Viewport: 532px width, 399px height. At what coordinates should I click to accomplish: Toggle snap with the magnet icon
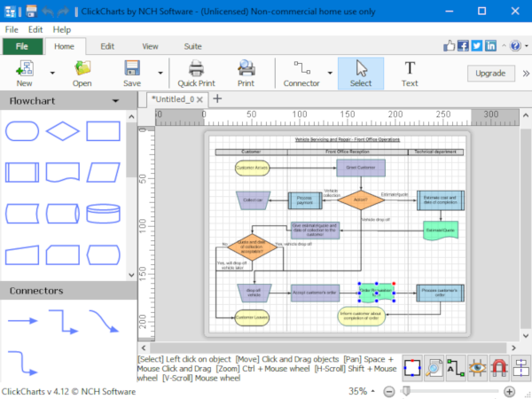[499, 367]
